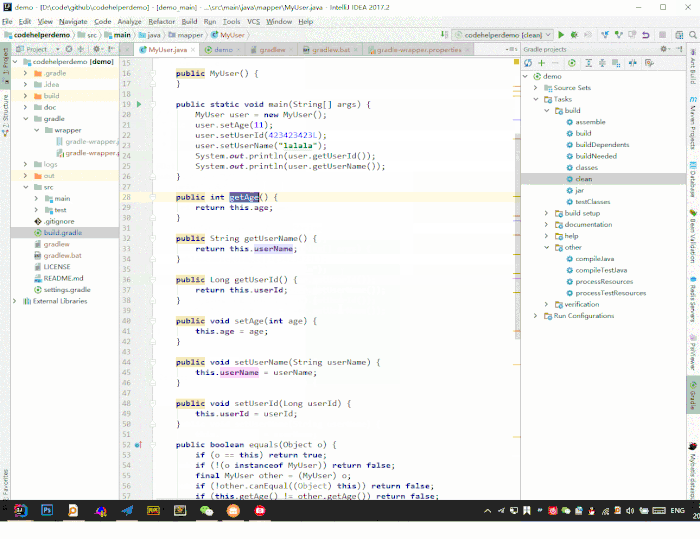Open Project panel settings gear
This screenshot has height=539, width=700.
coord(95,48)
